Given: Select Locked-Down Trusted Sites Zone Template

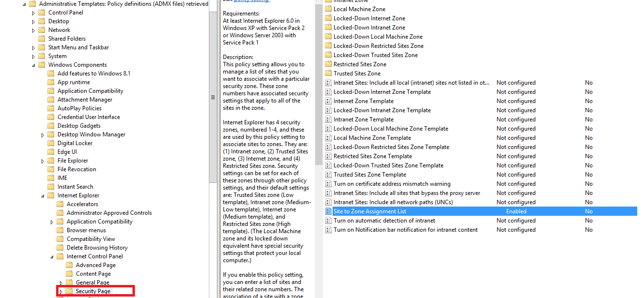Looking at the screenshot, I should tap(388, 165).
